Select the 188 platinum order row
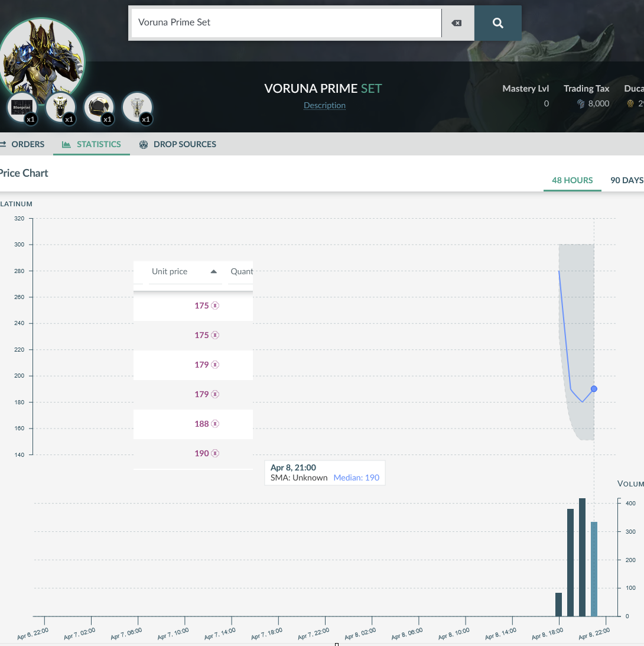The width and height of the screenshot is (644, 646). tap(193, 424)
